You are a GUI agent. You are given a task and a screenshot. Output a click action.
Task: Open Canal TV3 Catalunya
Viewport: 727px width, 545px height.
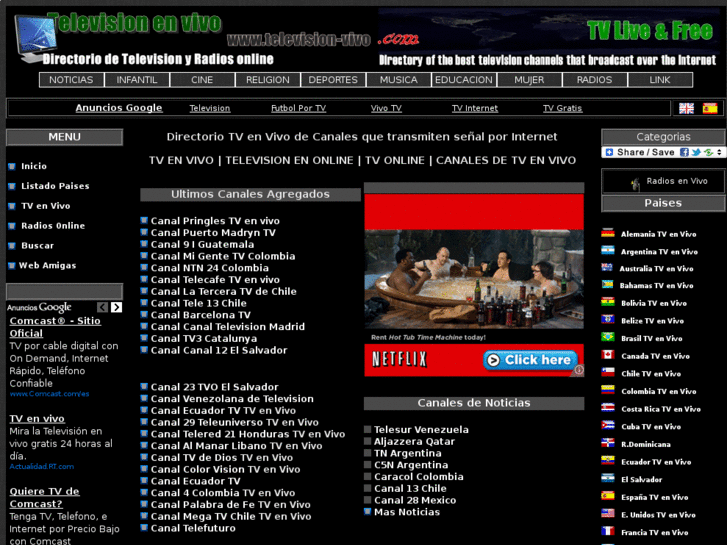(204, 339)
